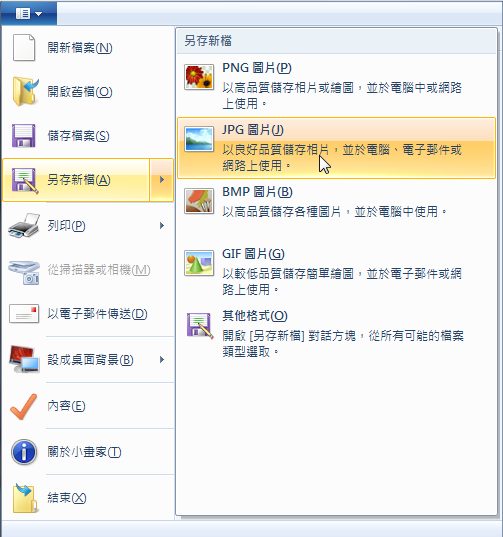Expand the 另存新檔 submenu arrow
This screenshot has height=537, width=503.
pyautogui.click(x=162, y=179)
